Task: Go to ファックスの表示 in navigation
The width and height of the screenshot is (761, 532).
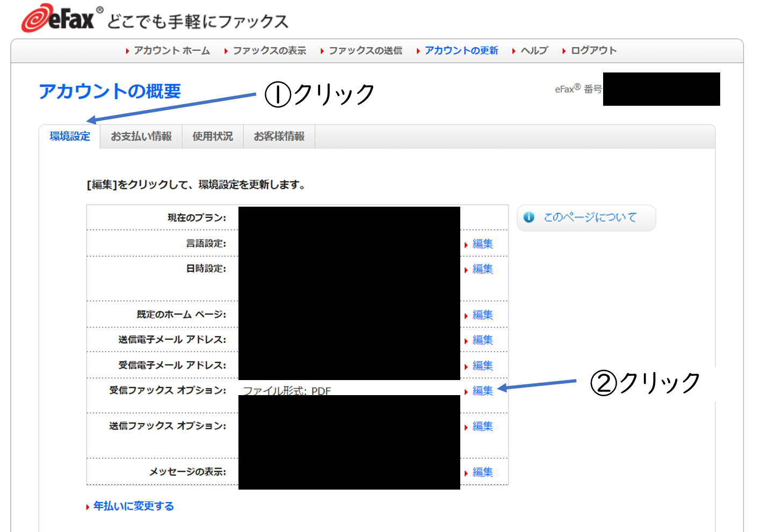Action: [x=269, y=50]
